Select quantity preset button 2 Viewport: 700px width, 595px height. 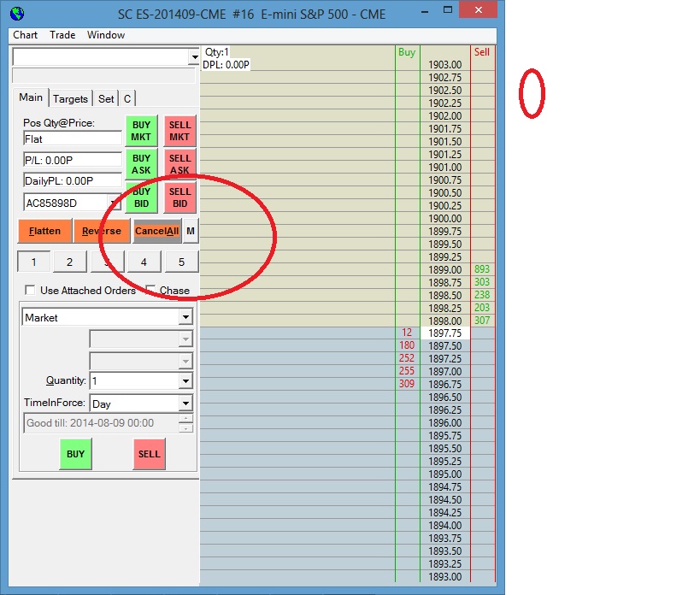pyautogui.click(x=69, y=262)
